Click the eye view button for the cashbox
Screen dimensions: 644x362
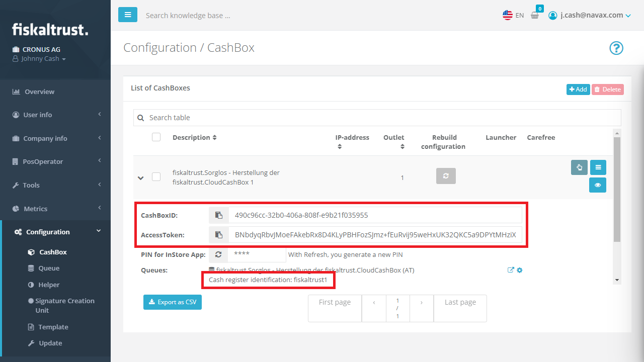coord(598,185)
